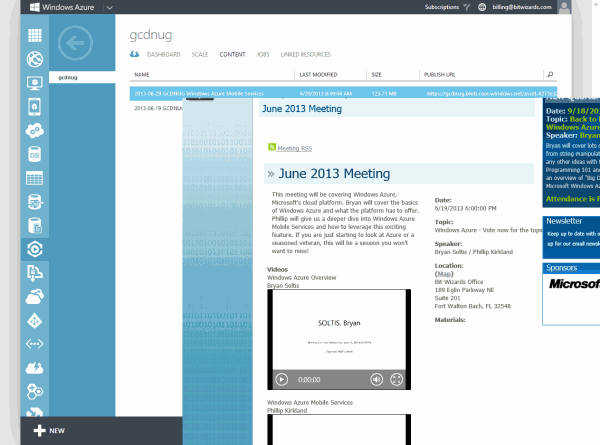Sort by the SIZE column header

coord(376,75)
